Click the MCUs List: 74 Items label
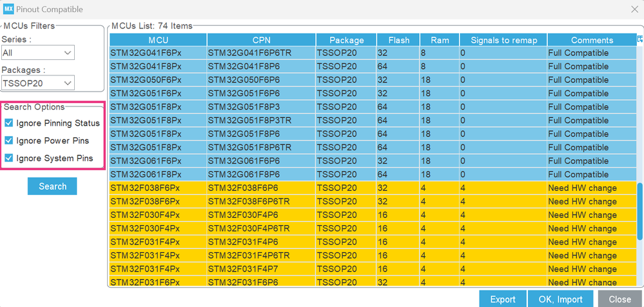 152,26
